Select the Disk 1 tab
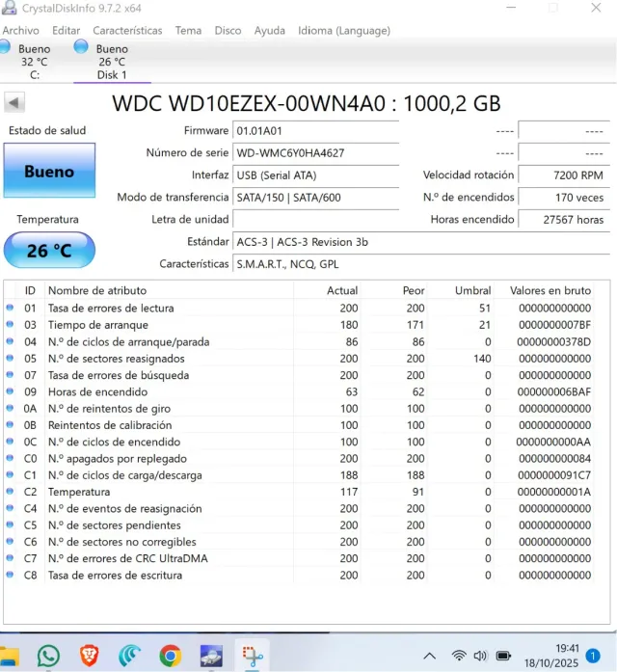 [x=112, y=61]
